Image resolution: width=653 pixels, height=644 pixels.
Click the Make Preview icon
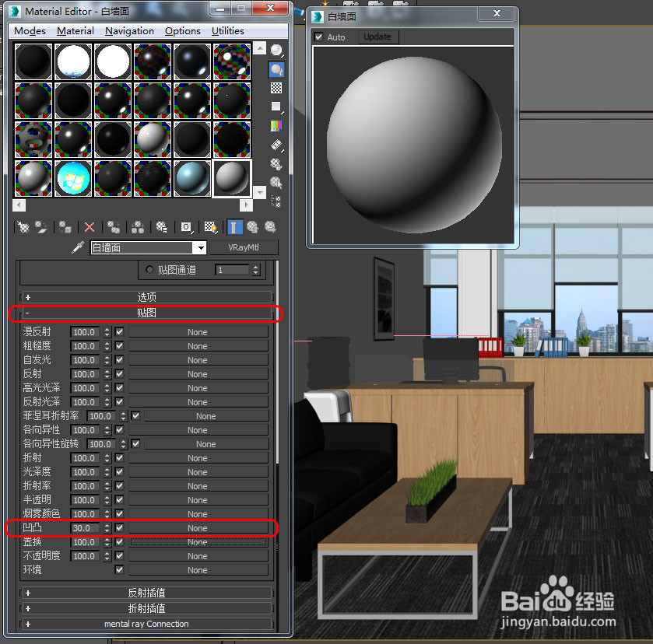[276, 145]
